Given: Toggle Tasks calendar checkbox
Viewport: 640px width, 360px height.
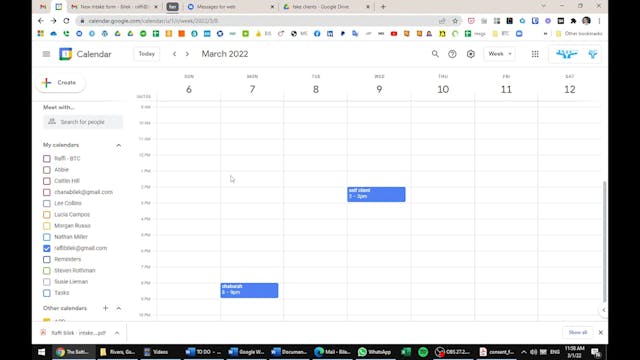Looking at the screenshot, I should pyautogui.click(x=47, y=293).
